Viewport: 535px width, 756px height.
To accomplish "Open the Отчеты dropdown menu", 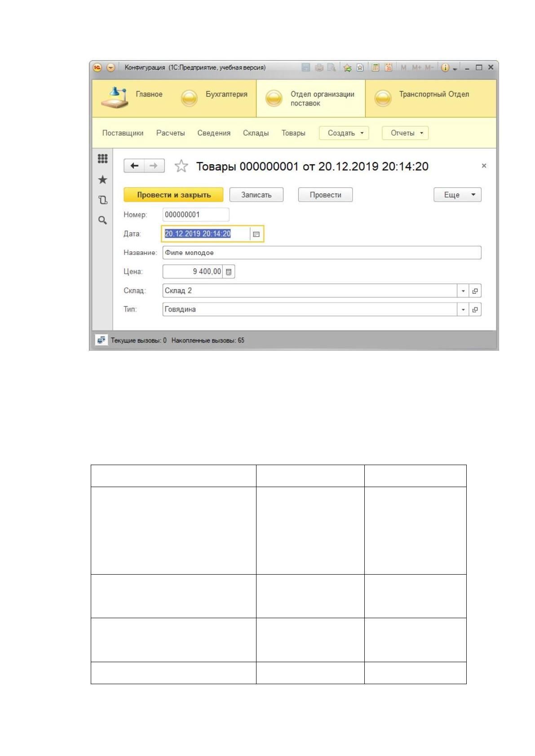I will coord(405,133).
